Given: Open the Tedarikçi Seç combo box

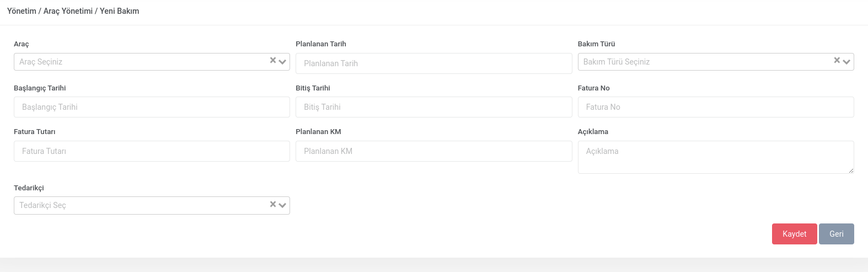Looking at the screenshot, I should pos(152,205).
